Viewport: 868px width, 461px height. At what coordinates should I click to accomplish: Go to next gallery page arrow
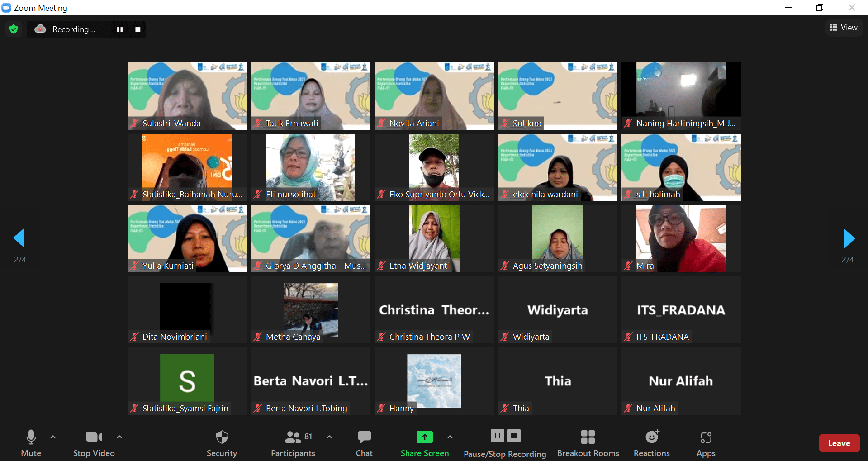(x=849, y=238)
